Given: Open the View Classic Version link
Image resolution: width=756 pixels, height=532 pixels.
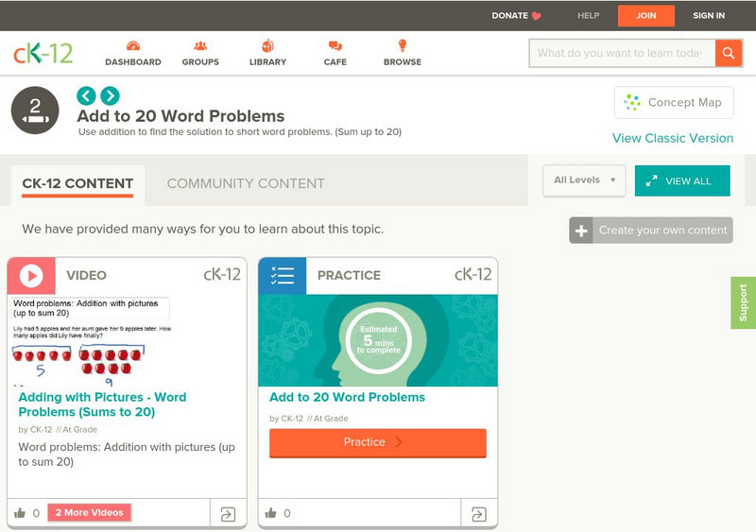Looking at the screenshot, I should pos(672,138).
